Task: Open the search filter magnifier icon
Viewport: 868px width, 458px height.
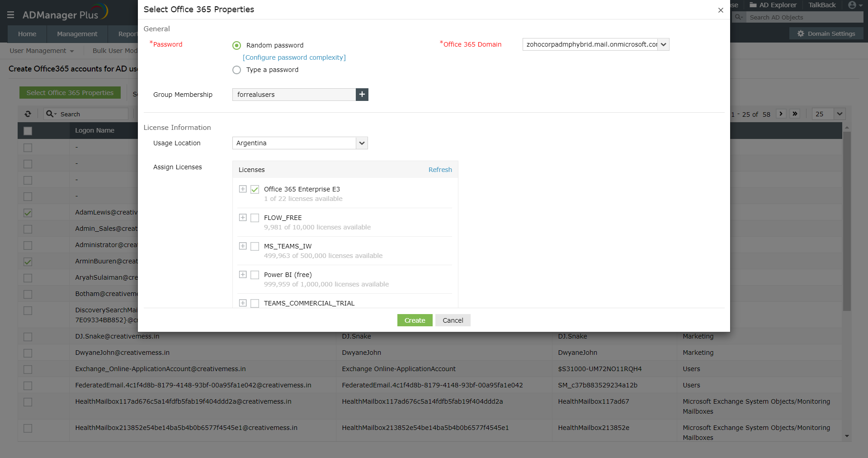Action: tap(51, 114)
